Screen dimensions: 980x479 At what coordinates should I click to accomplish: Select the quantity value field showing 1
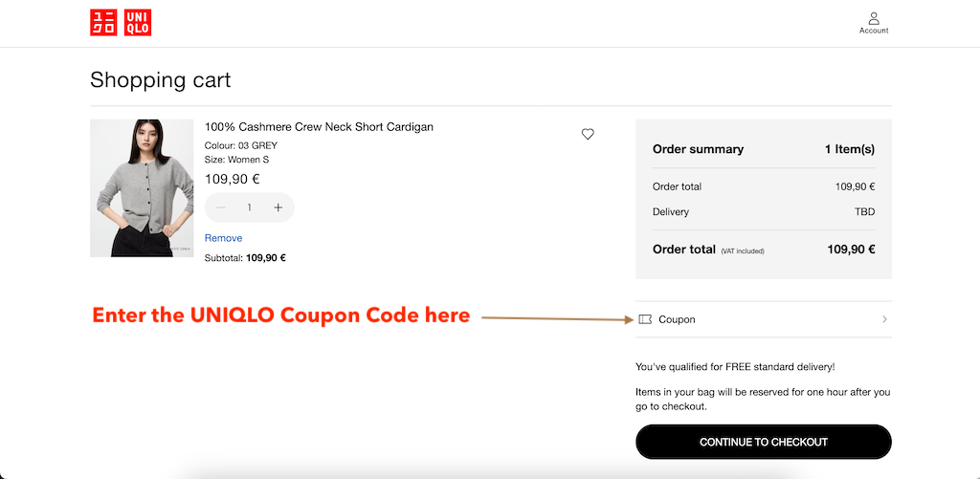[x=250, y=207]
